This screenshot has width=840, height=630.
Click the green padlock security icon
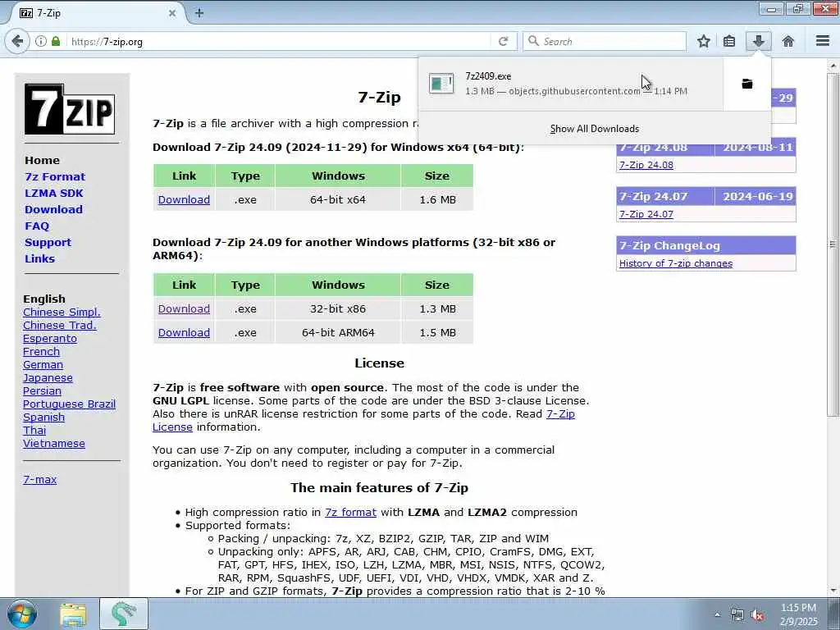[56, 41]
